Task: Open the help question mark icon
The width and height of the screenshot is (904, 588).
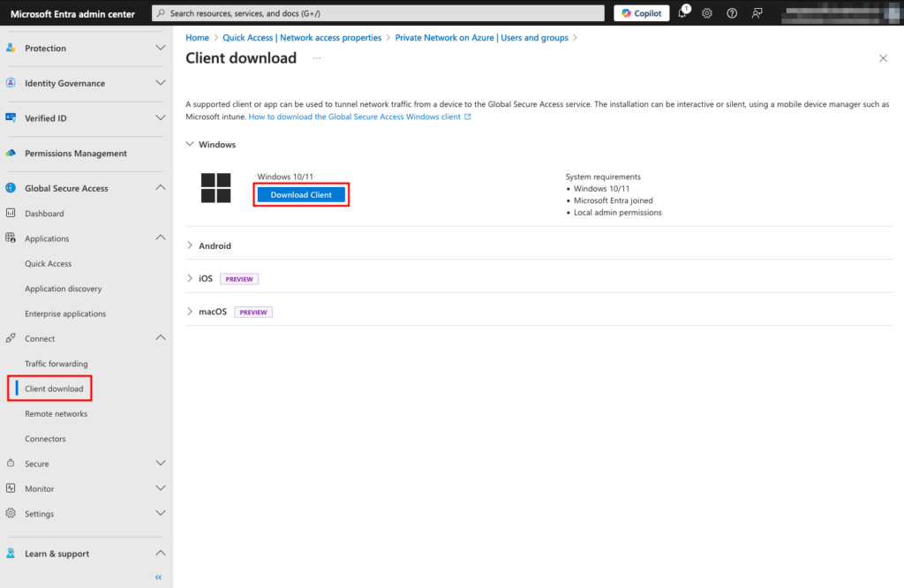Action: (x=732, y=13)
